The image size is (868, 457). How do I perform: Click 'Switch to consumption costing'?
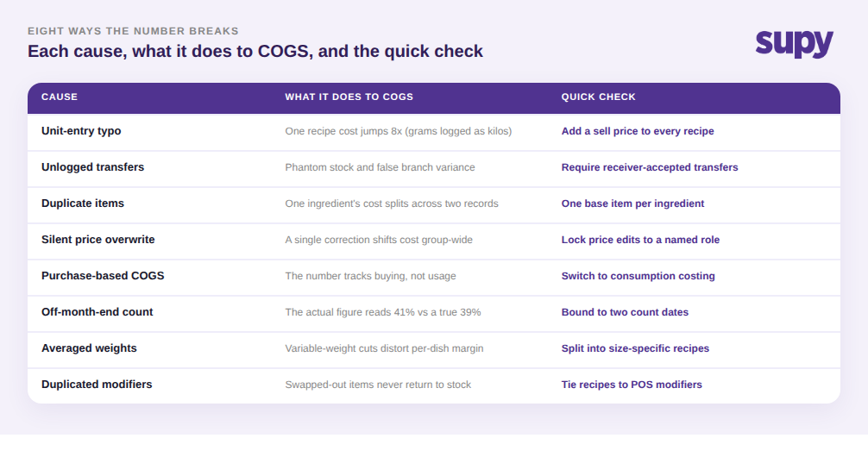click(x=638, y=276)
